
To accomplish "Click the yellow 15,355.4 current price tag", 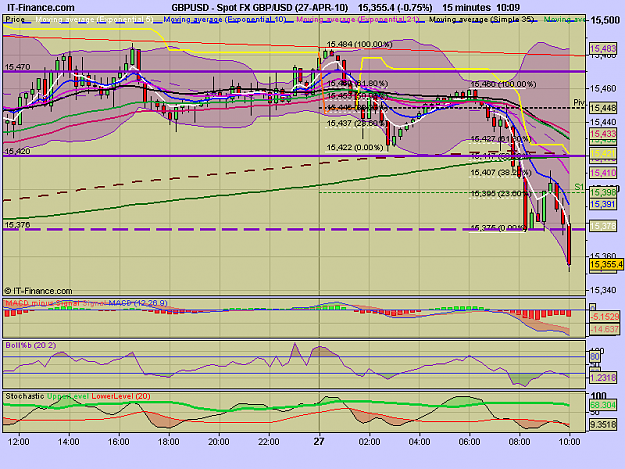I will 606,265.
